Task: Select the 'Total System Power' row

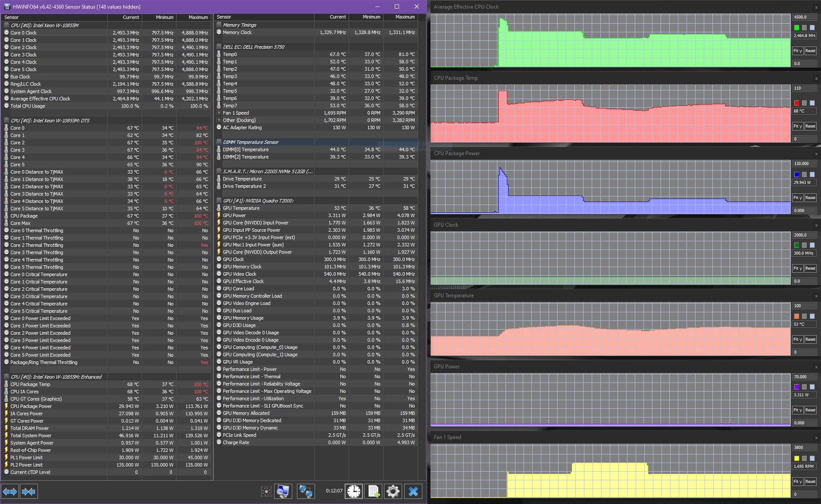Action: pyautogui.click(x=106, y=436)
